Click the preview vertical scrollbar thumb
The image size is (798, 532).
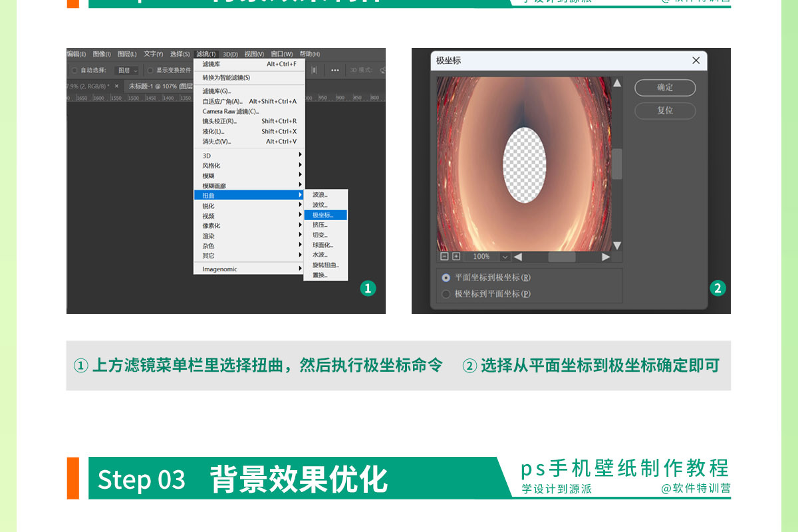point(617,164)
